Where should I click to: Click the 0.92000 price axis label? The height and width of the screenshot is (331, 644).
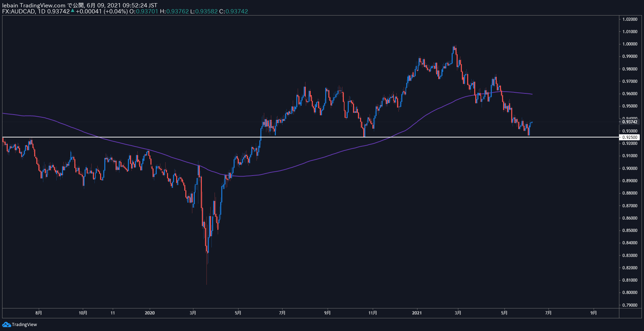(x=630, y=143)
